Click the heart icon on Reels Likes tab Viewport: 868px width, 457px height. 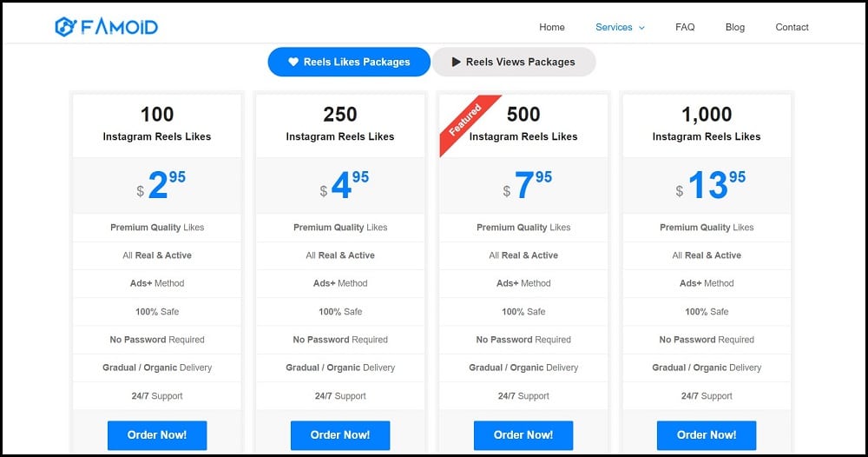pos(293,62)
